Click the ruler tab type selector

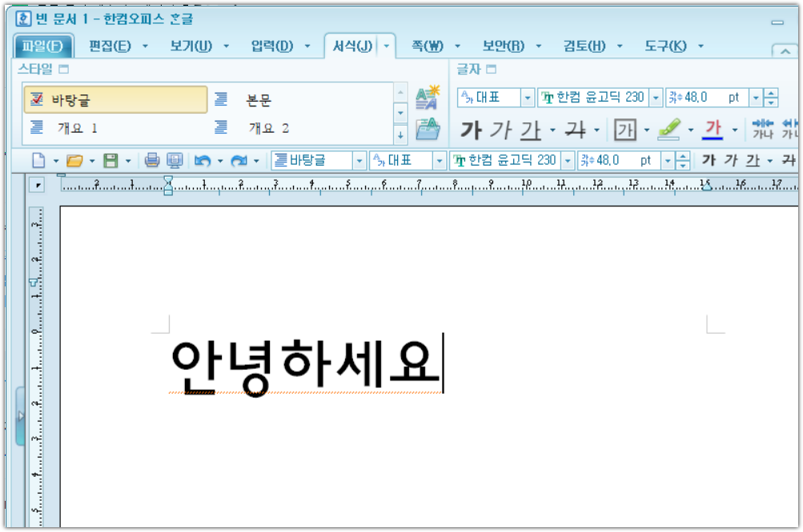pos(38,185)
